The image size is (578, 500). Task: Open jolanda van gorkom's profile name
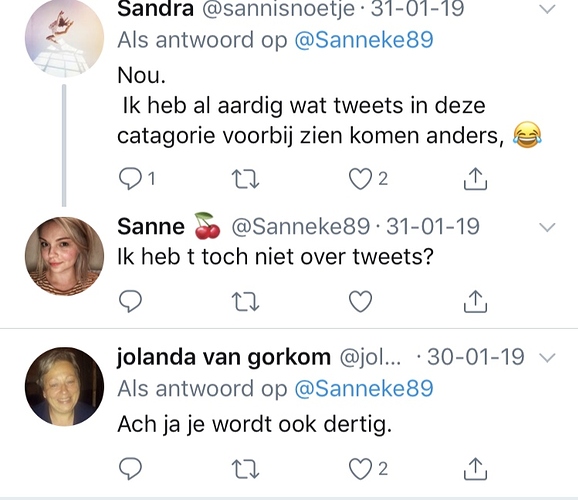coord(224,357)
